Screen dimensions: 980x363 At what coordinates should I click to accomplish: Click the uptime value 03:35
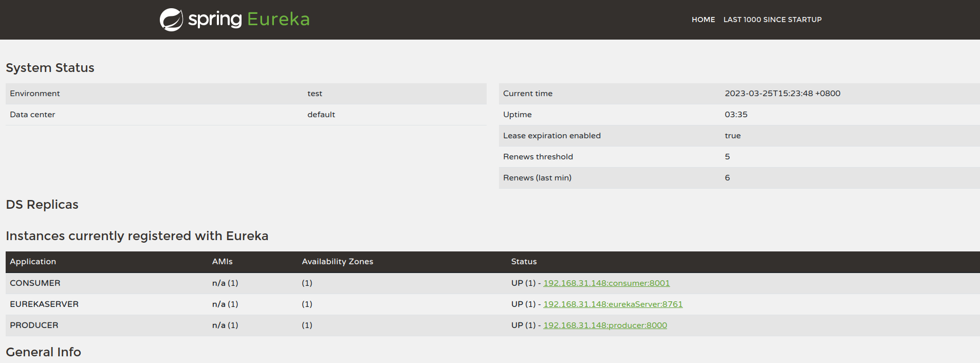tap(736, 115)
